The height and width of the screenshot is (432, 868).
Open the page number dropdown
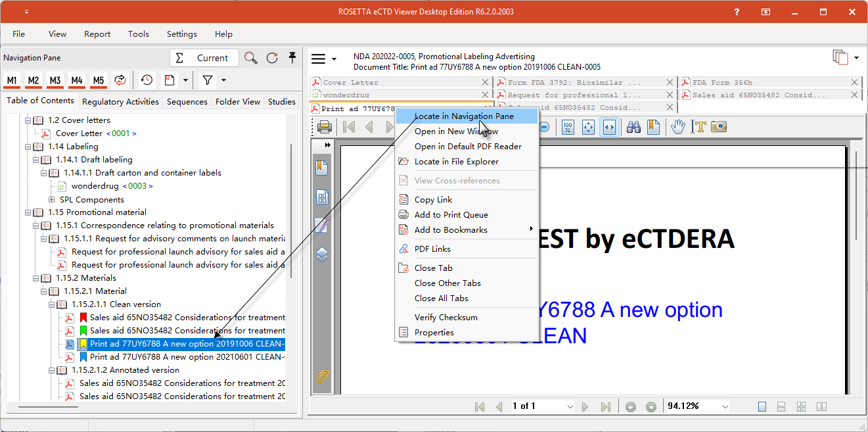(x=569, y=406)
